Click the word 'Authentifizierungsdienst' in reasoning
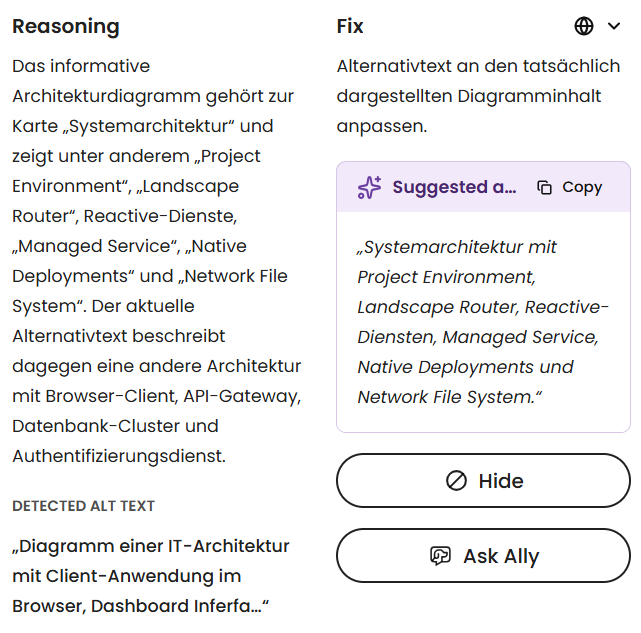This screenshot has height=633, width=641. pyautogui.click(x=117, y=456)
